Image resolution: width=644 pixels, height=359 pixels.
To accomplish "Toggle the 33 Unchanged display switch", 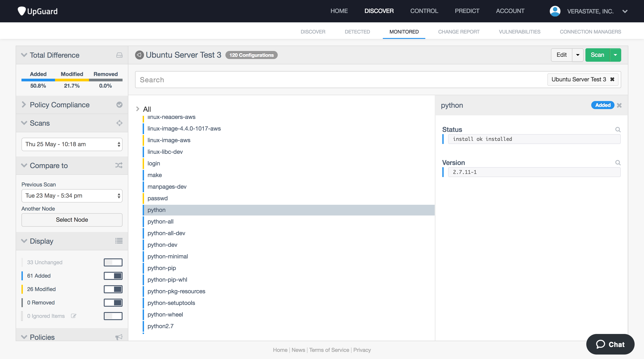I will point(113,262).
